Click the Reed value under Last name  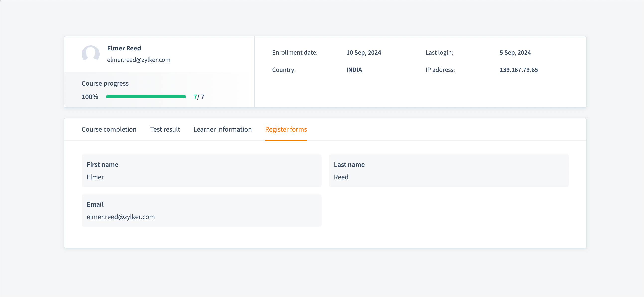tap(341, 177)
